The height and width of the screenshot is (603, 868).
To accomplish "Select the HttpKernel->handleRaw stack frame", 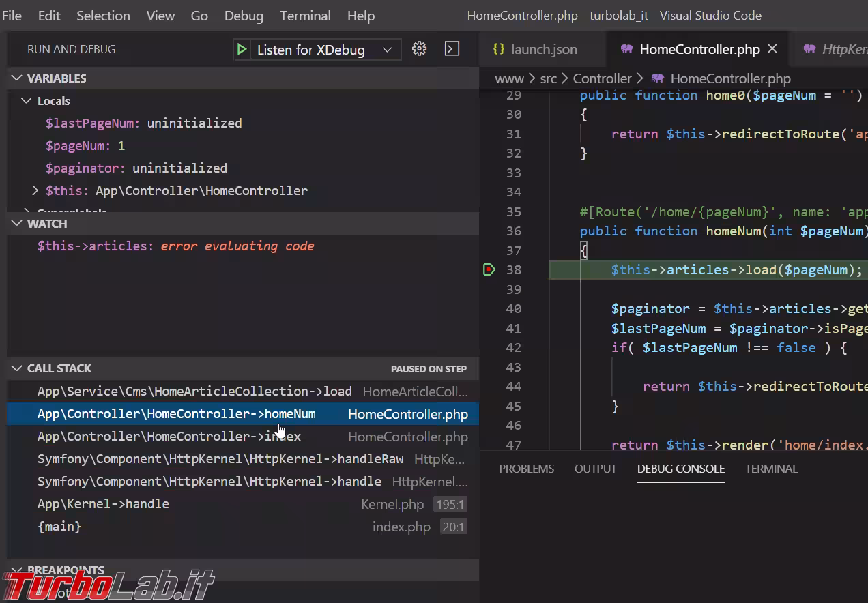I will click(x=220, y=459).
